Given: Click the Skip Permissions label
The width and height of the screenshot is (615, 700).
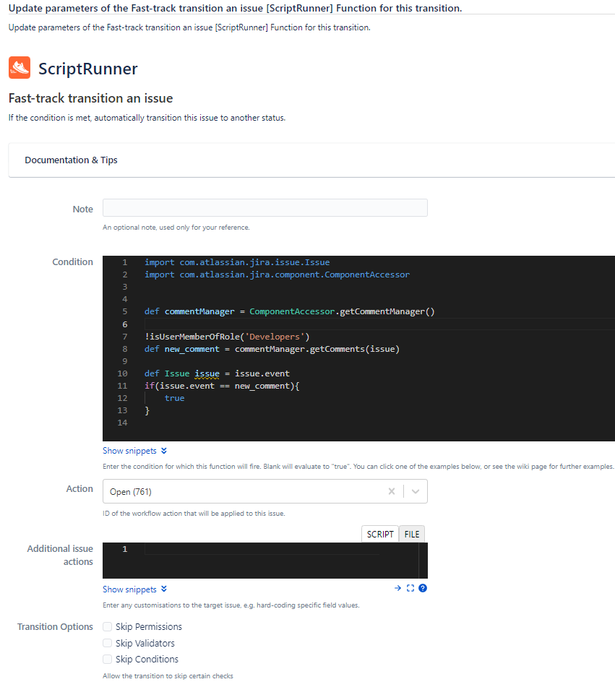Looking at the screenshot, I should 149,627.
